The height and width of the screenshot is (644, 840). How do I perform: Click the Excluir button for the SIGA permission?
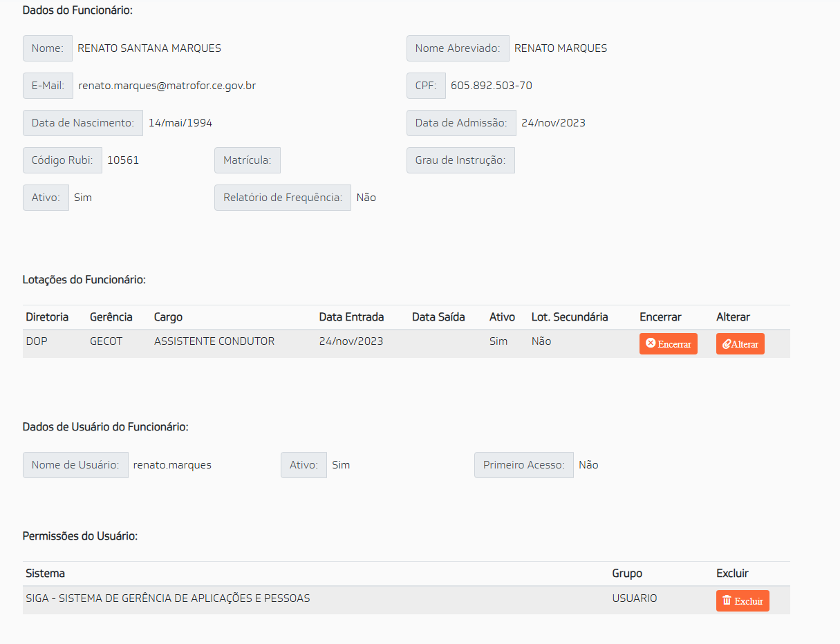tap(743, 600)
